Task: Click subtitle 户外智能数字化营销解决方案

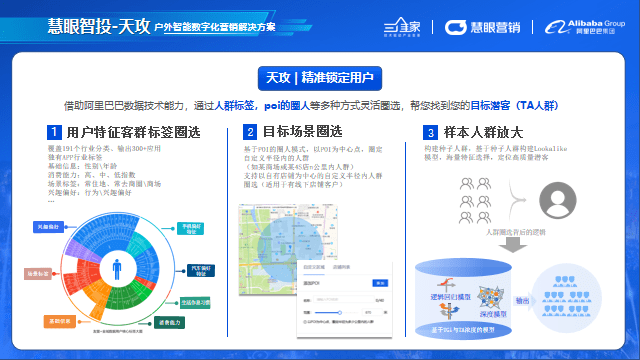Action: [215, 27]
